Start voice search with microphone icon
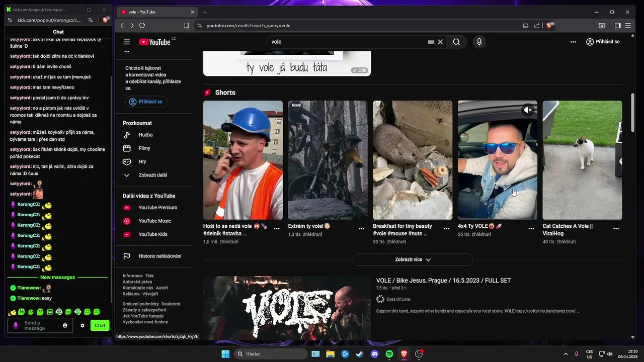The width and height of the screenshot is (644, 362). coord(479,42)
